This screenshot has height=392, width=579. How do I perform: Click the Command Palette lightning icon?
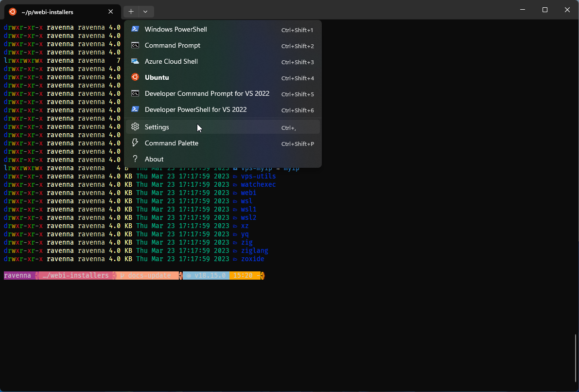[x=135, y=143]
